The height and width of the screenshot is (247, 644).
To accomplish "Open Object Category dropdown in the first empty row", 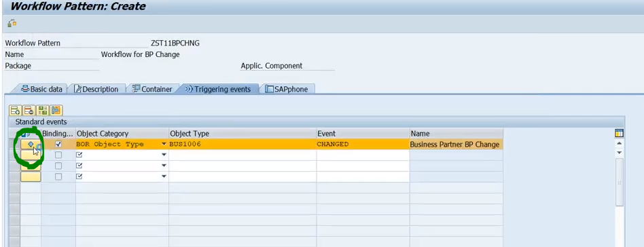I will [164, 155].
